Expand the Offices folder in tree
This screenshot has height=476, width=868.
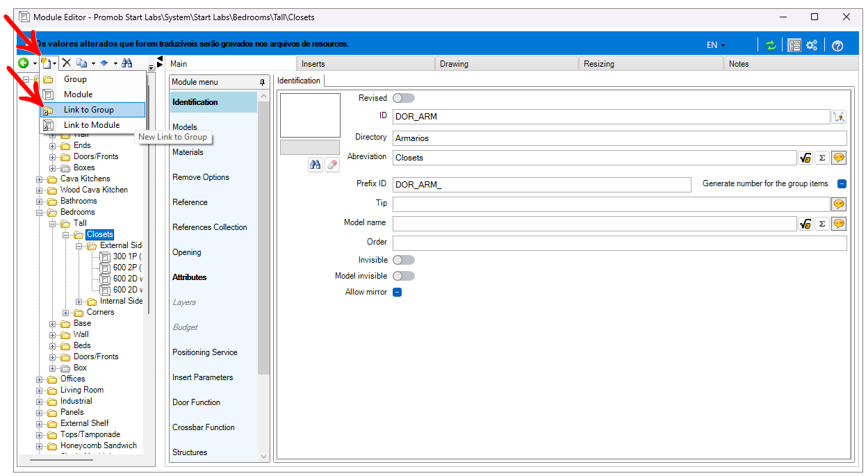click(x=40, y=379)
